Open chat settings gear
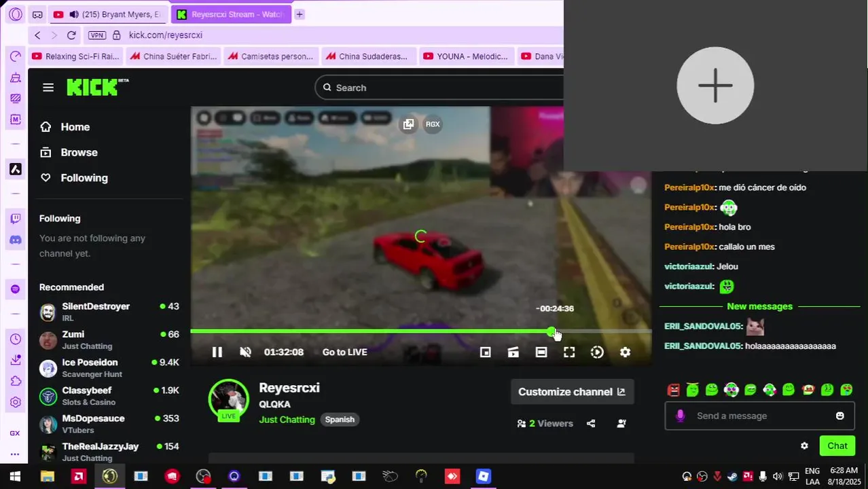Screen dimensions: 868x489 pos(804,446)
